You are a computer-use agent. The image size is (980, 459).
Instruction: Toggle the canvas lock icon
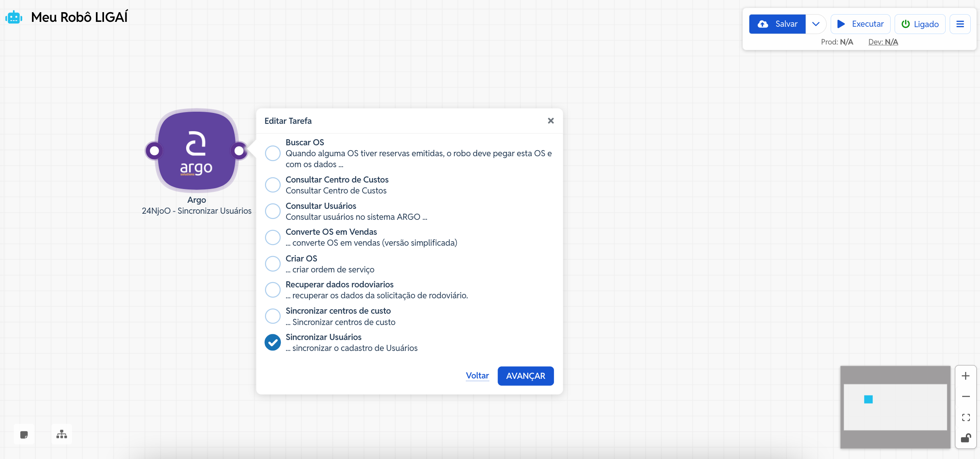(x=965, y=438)
